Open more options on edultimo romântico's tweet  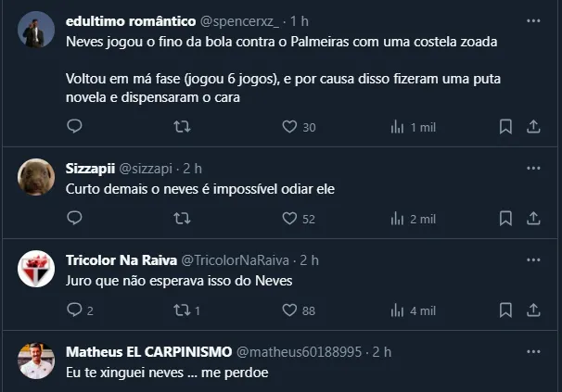(x=533, y=19)
